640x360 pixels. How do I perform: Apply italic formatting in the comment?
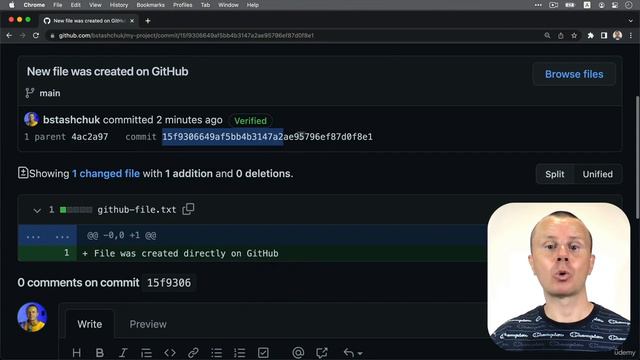[x=122, y=353]
